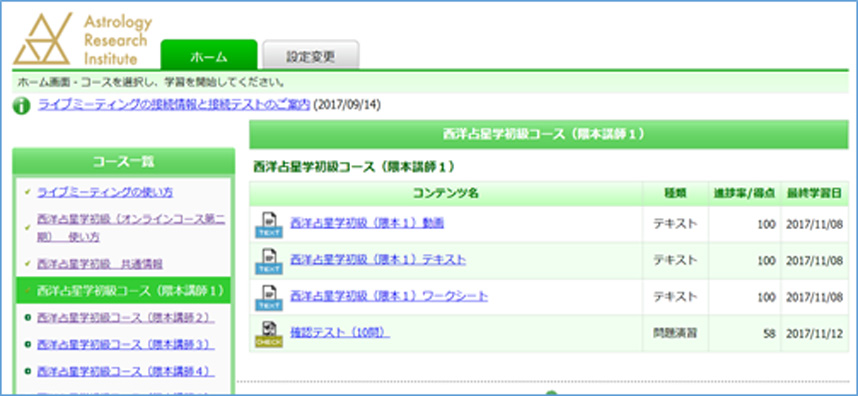Viewport: 858px width, 396px height.
Task: Open 西洋占星学初級(隈本1)ワークシート content link
Action: 389,296
